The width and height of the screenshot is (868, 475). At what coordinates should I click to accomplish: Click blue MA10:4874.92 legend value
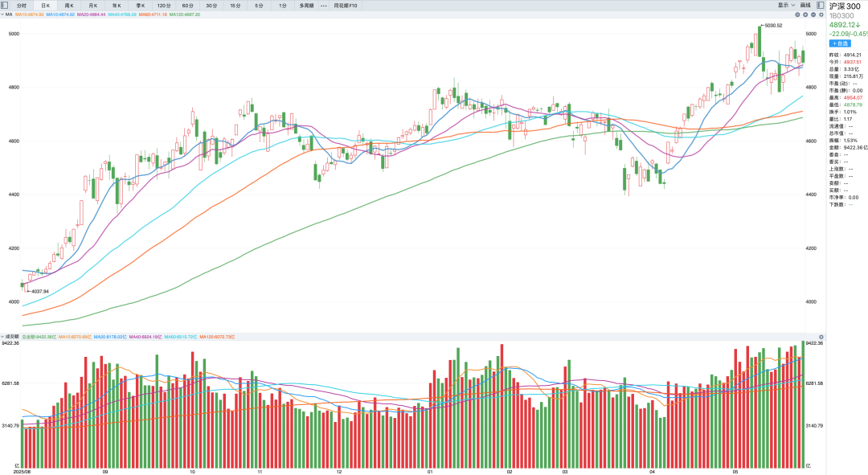60,14
